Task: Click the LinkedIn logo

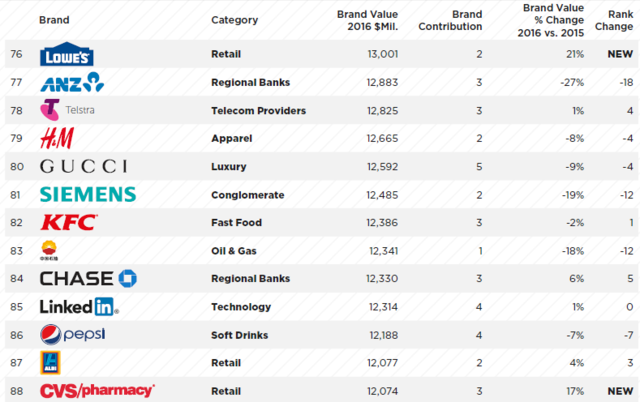Action: tap(79, 306)
